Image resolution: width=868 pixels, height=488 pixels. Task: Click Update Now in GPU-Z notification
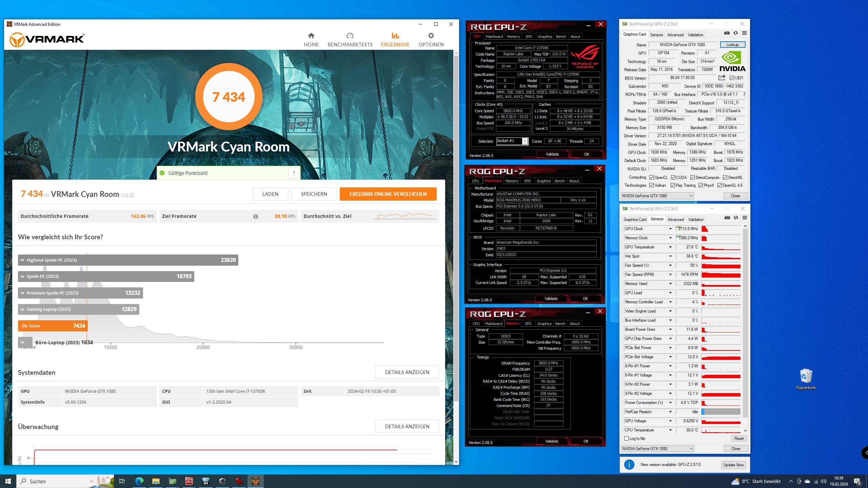point(733,465)
